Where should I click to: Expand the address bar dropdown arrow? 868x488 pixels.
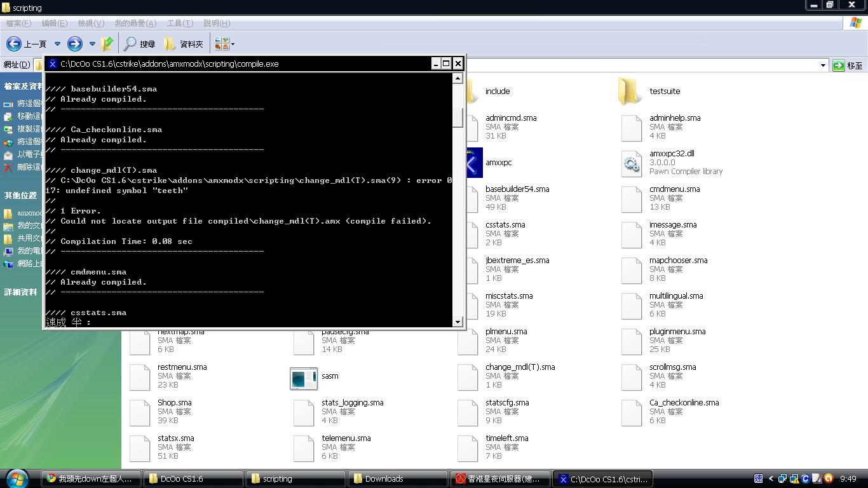tap(823, 65)
